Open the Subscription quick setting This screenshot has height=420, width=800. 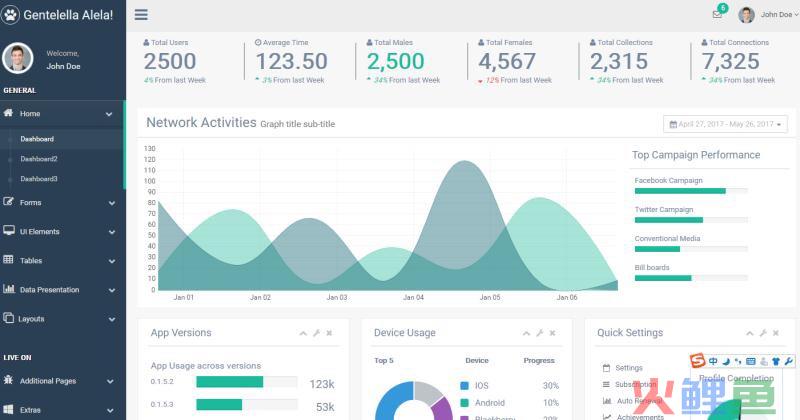635,384
